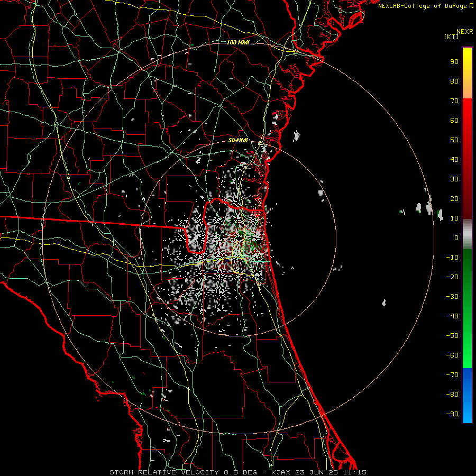This screenshot has width=476, height=476.
Task: Click the NEXLAB-College of DuPage credit text
Action: (423, 6)
